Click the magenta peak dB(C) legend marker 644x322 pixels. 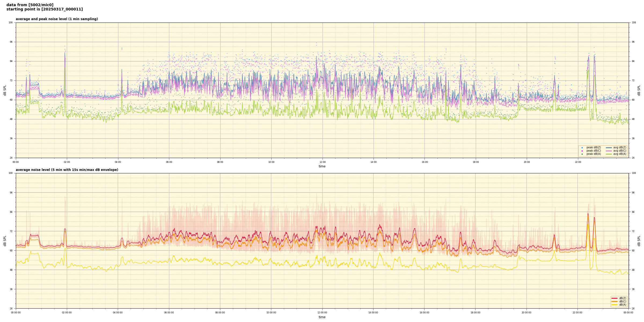(582, 151)
